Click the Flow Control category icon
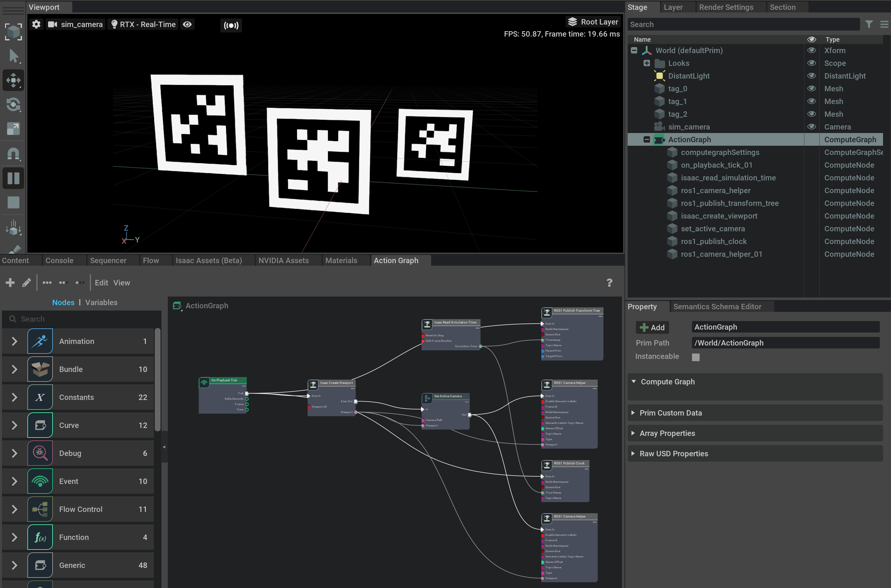This screenshot has width=891, height=588. 40,509
